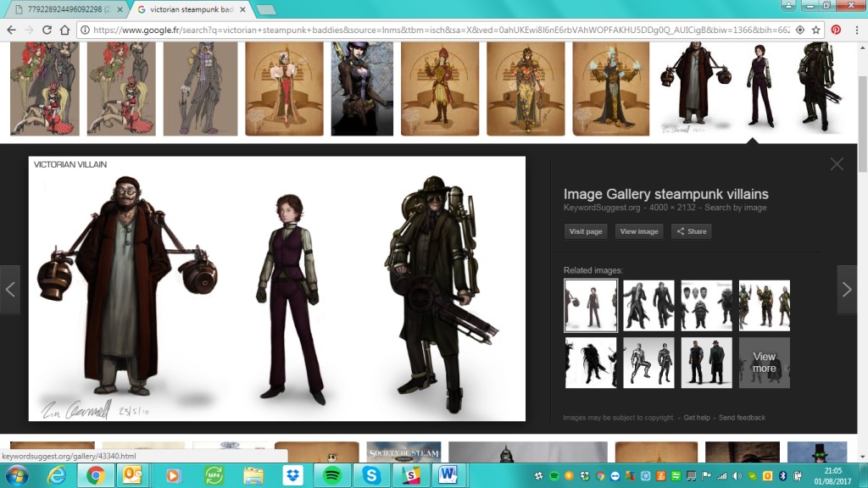The width and height of the screenshot is (868, 488).
Task: Open the grey coat and scarf figure thumbnail
Action: coord(200,88)
